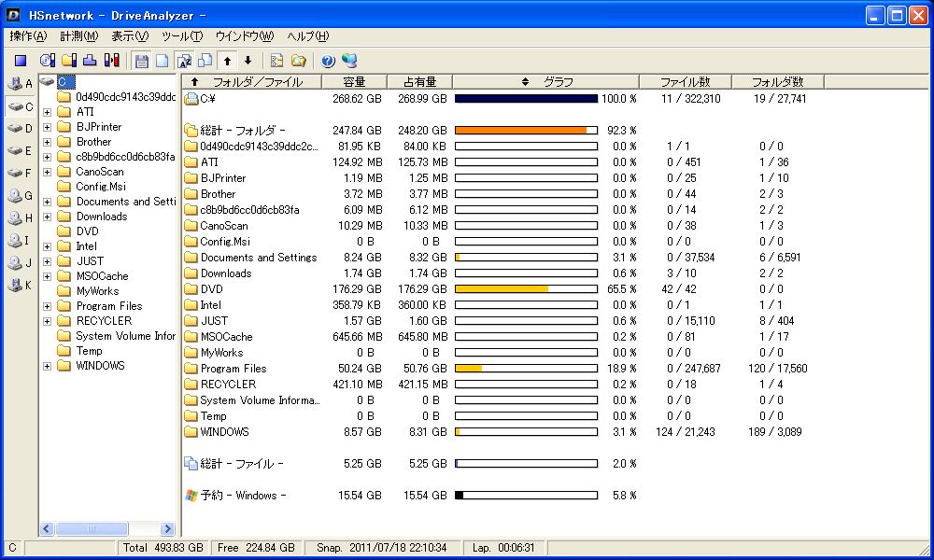
Task: Select drive F in the drive sidebar
Action: pos(20,174)
